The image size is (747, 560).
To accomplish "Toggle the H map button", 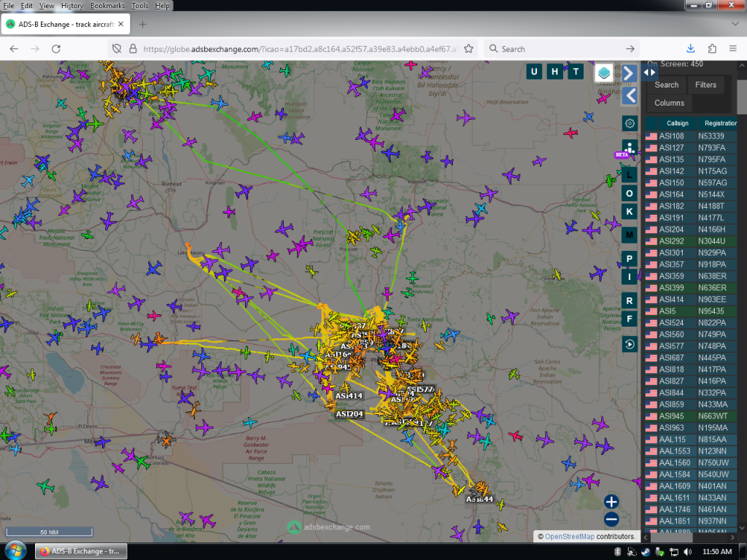I will (555, 72).
